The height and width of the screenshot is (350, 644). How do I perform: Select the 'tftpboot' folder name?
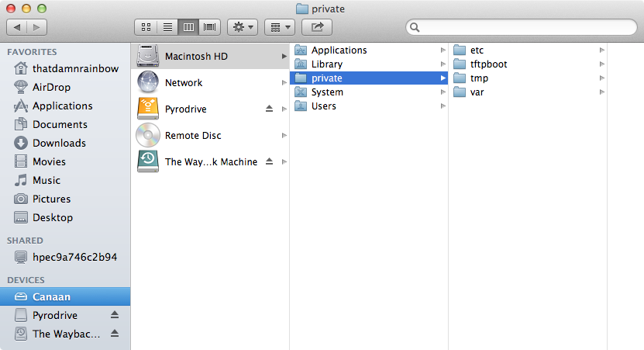[489, 64]
